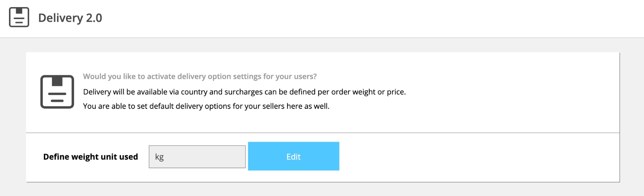Click the "Delivery will be available via country" sentence
644x196 pixels.
point(244,92)
